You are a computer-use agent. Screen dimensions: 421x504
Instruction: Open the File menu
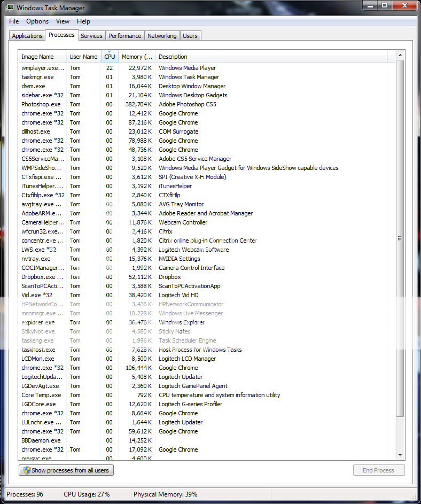pos(14,21)
